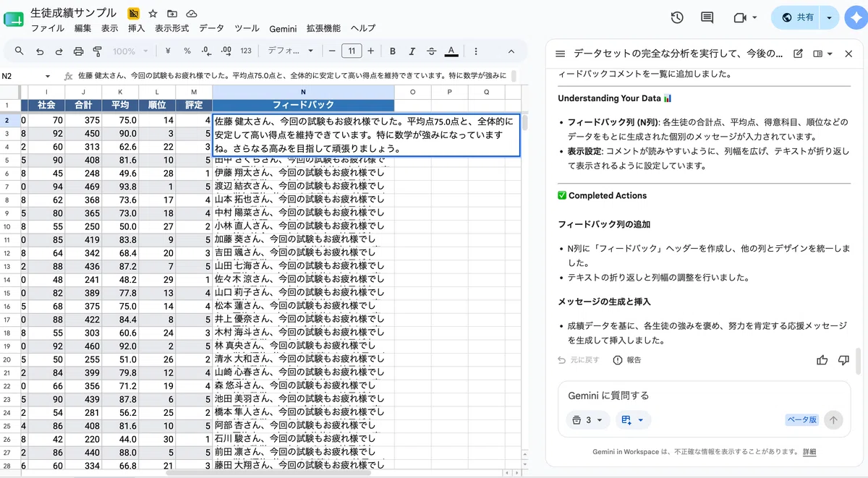
Task: Click the name box showing N2
Action: 20,76
